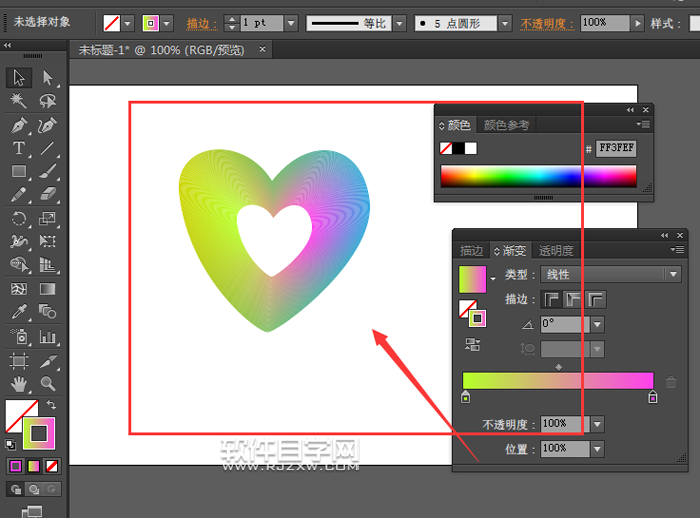
Task: Select the Gradient tool in toolbox
Action: tap(48, 289)
